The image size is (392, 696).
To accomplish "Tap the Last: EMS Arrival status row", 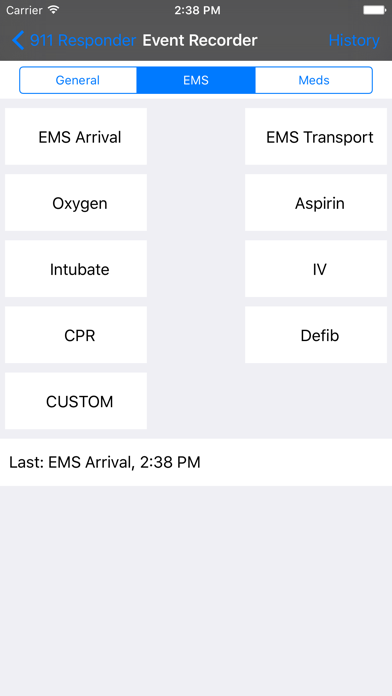I will [196, 463].
